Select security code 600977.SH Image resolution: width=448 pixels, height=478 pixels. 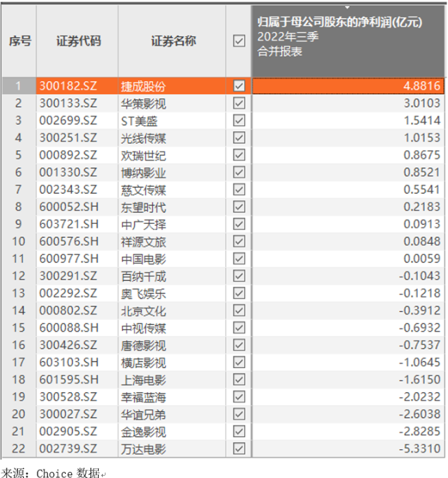coord(69,258)
